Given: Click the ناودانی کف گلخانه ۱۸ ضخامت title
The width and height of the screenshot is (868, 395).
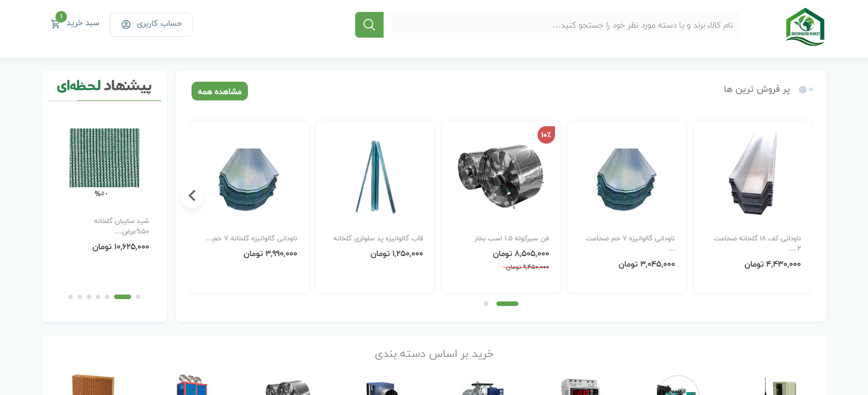Looking at the screenshot, I should click(757, 243).
